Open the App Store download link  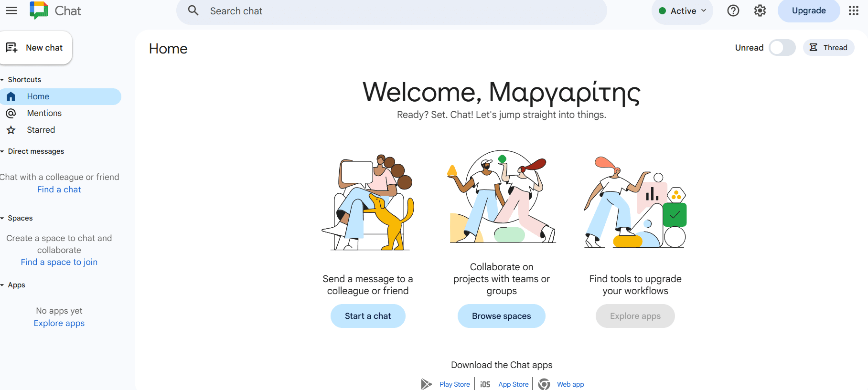(513, 384)
